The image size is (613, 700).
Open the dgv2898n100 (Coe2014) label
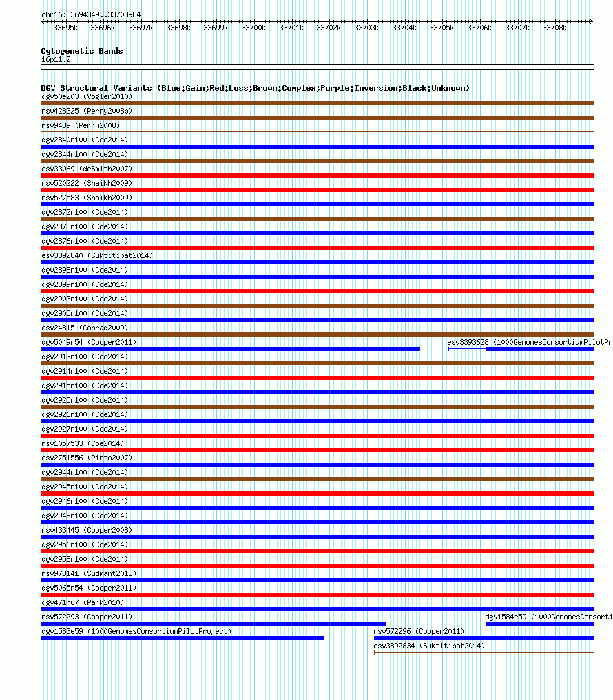(85, 270)
